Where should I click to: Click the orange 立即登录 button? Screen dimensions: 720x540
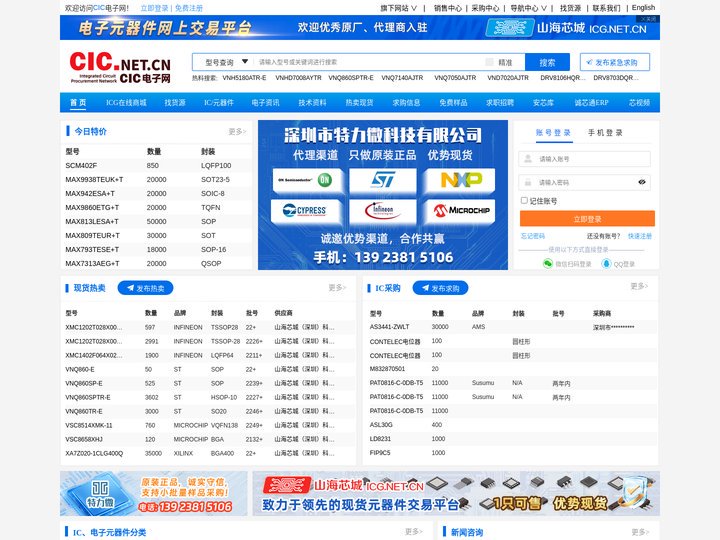587,219
